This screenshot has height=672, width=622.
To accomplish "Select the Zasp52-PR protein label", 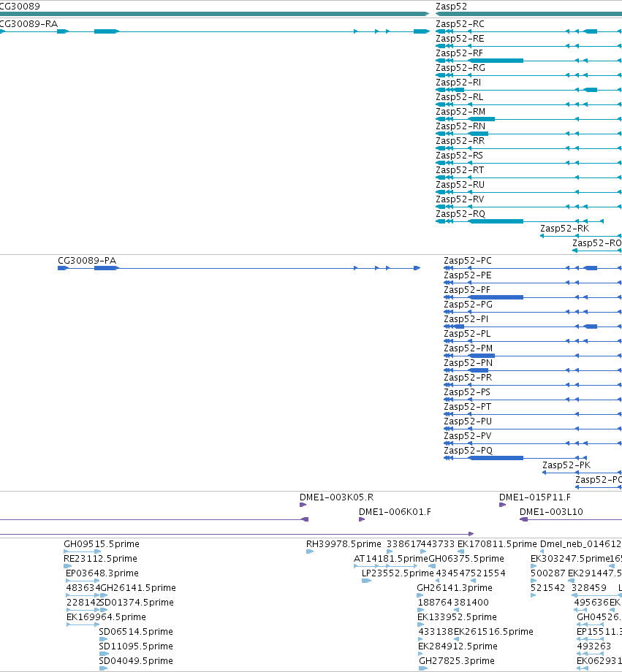I will point(468,378).
